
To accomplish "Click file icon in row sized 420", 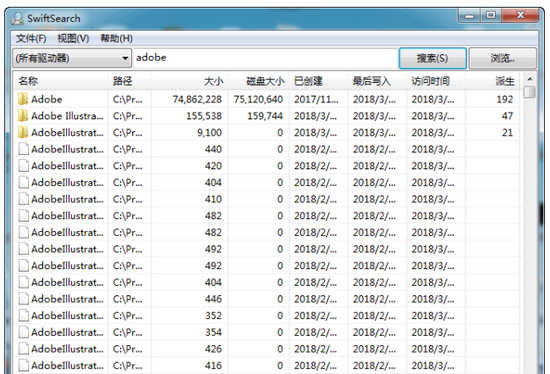I will pyautogui.click(x=23, y=166).
